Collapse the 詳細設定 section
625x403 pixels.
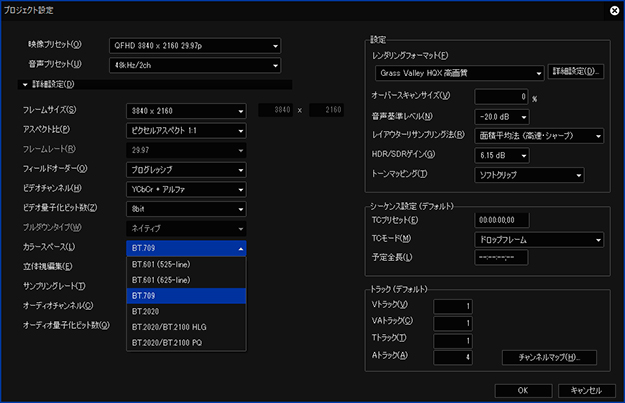25,85
